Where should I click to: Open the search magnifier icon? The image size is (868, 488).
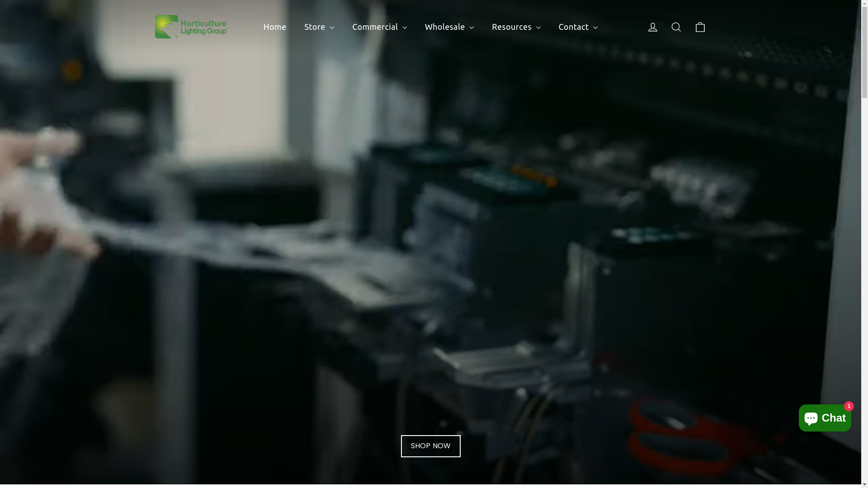676,27
